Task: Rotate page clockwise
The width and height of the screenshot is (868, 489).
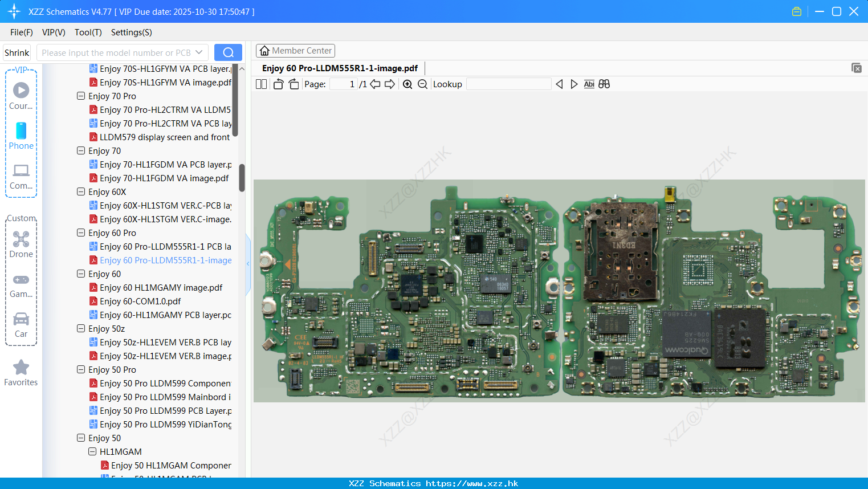Action: pyautogui.click(x=294, y=84)
